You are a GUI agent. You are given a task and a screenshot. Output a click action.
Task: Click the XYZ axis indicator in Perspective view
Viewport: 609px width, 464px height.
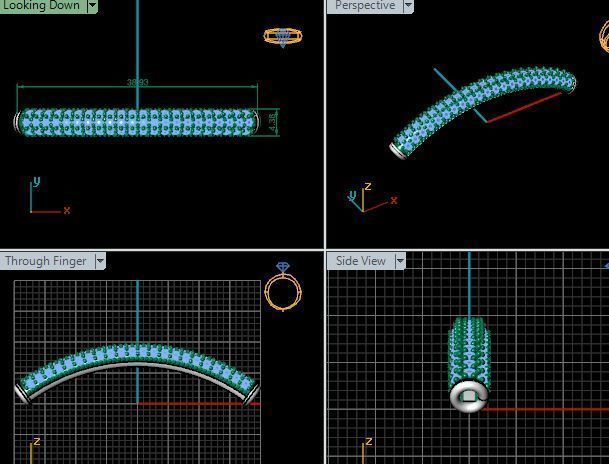[x=372, y=198]
